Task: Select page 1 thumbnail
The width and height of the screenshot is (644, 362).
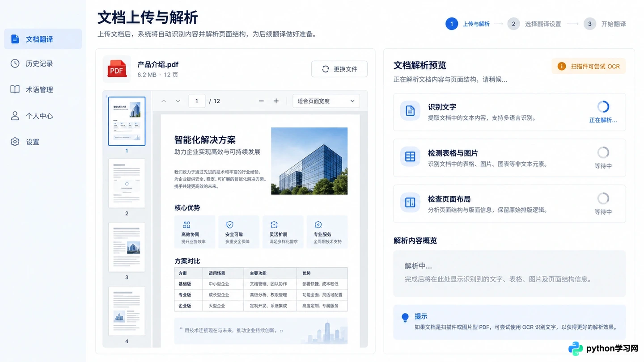Action: [127, 121]
